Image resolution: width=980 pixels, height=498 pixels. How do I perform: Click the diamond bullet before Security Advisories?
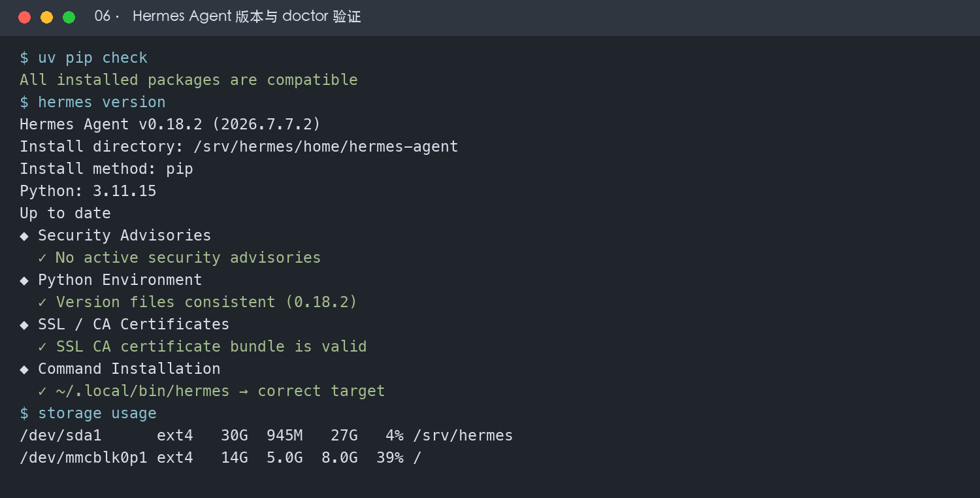pyautogui.click(x=24, y=236)
